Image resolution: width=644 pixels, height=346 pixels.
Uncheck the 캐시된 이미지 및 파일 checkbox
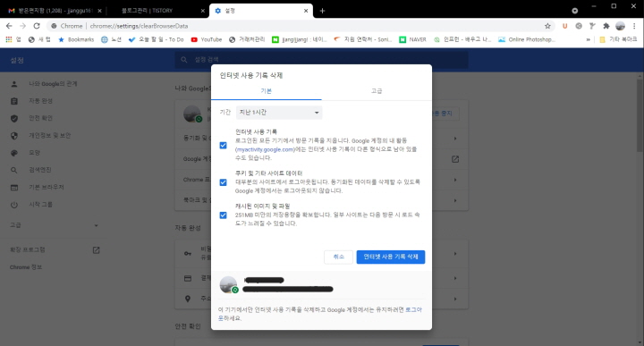[223, 215]
